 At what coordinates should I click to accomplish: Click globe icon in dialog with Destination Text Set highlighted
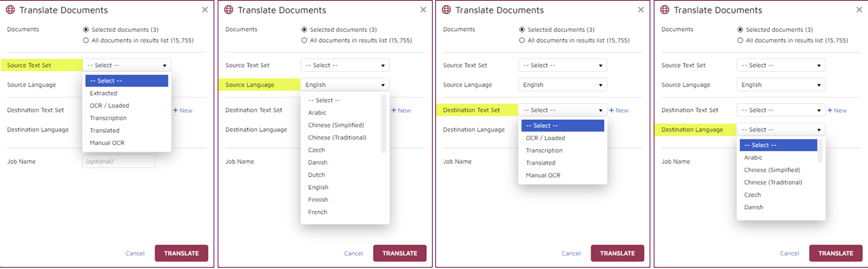pyautogui.click(x=446, y=10)
